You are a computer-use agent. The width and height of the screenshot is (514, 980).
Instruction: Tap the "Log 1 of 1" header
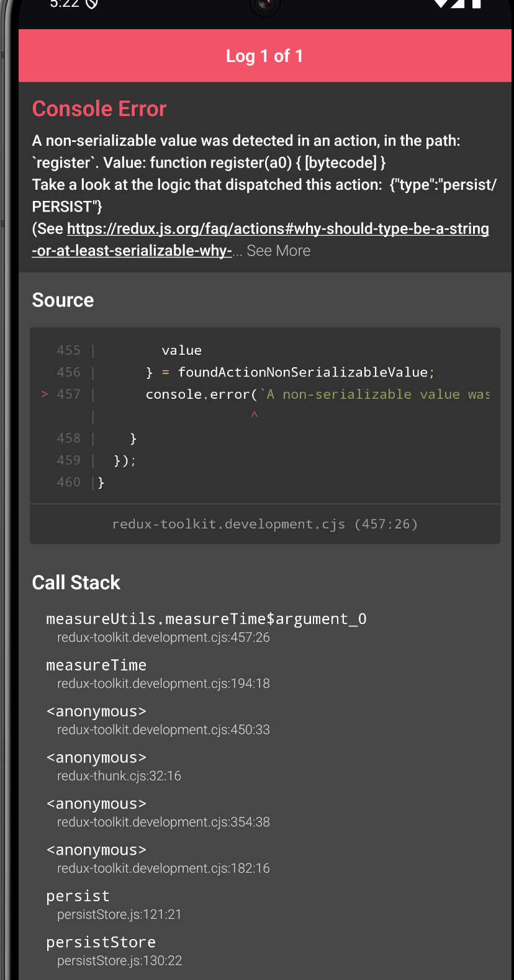[264, 56]
